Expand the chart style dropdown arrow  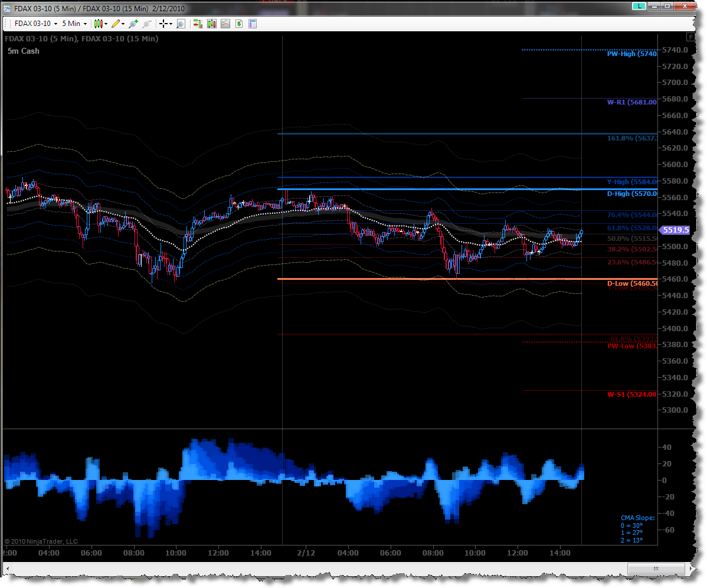106,24
